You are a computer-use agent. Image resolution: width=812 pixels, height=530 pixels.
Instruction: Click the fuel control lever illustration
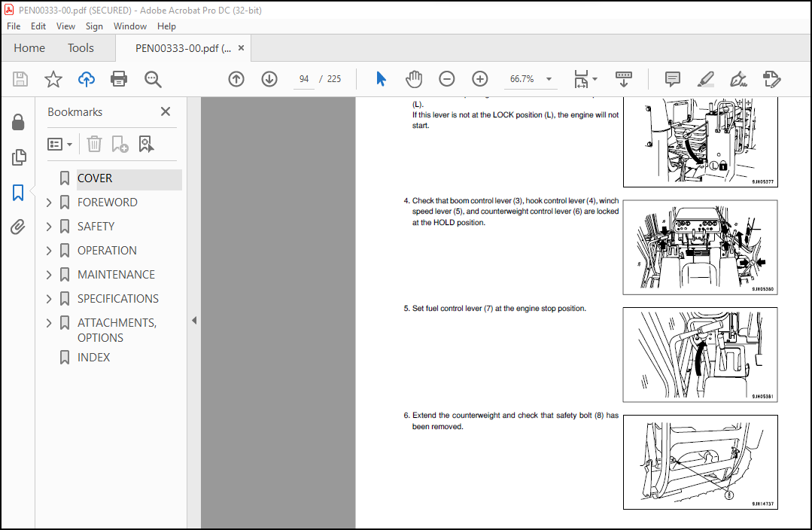coord(700,355)
